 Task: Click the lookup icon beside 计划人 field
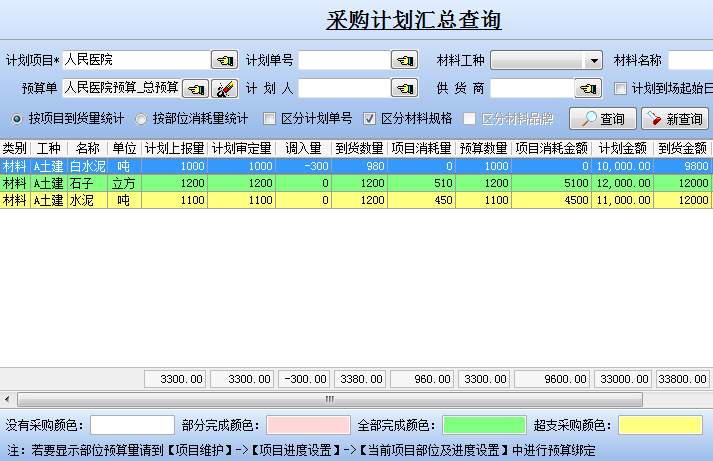404,89
